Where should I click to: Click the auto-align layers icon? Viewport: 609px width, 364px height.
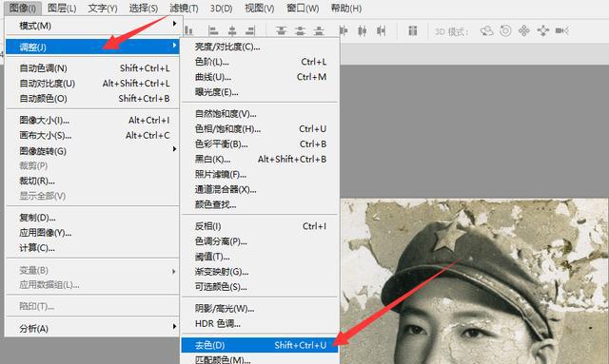click(412, 30)
